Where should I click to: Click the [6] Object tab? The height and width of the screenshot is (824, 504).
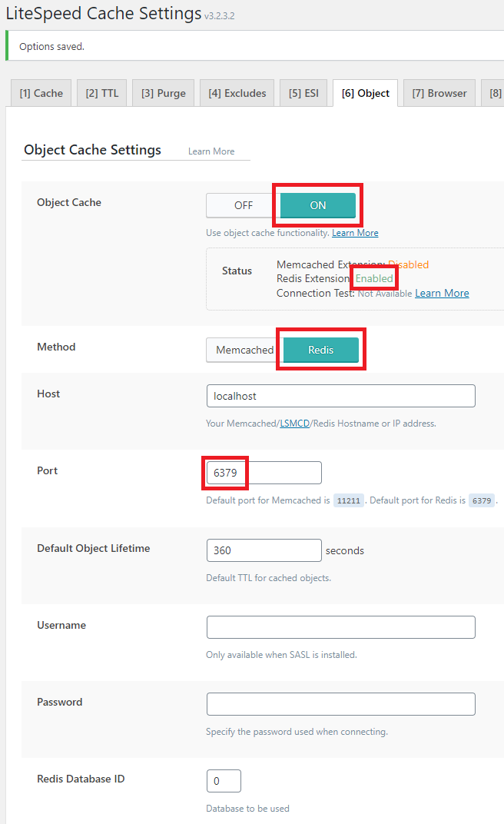click(365, 93)
